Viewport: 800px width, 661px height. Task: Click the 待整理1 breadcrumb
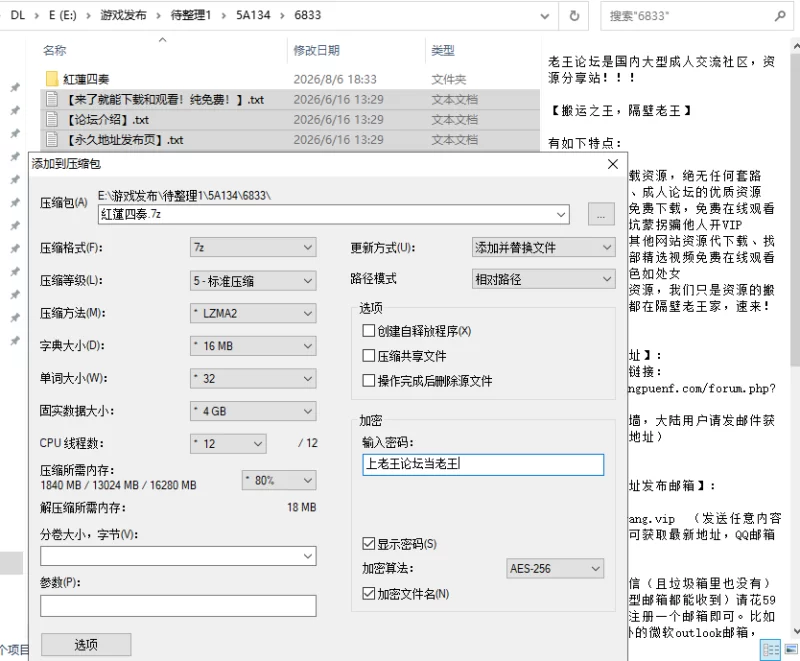[x=191, y=15]
